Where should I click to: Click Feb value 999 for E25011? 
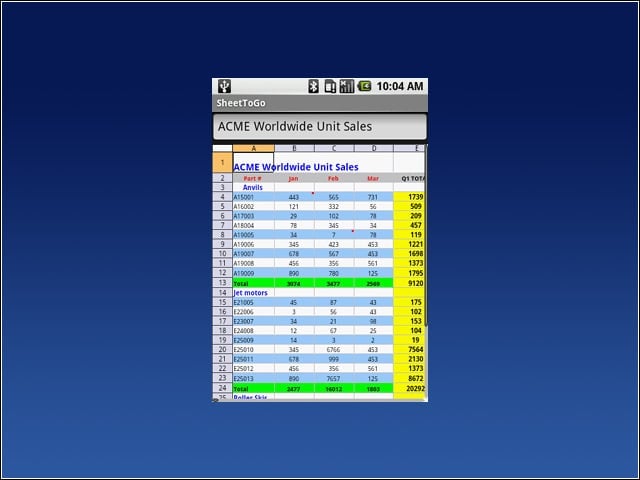(x=334, y=359)
